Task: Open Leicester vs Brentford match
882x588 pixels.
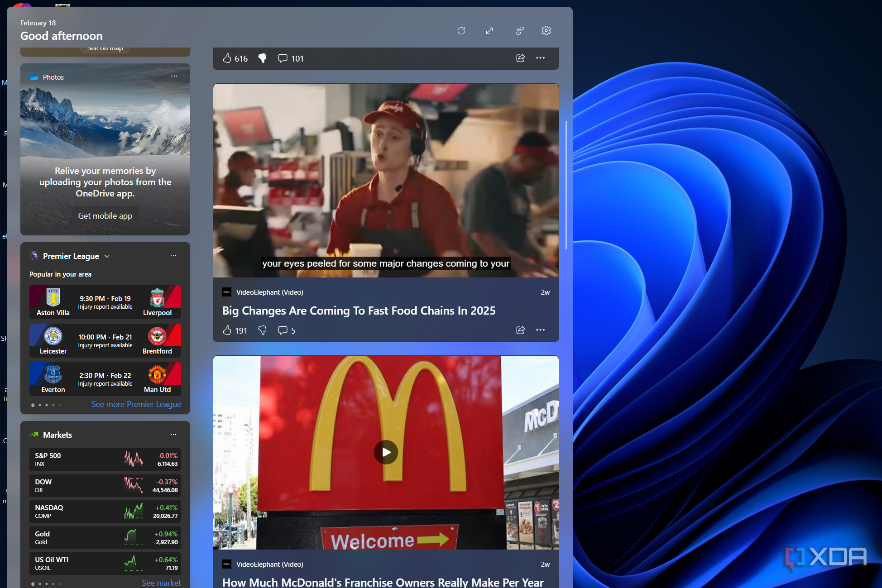Action: point(105,340)
